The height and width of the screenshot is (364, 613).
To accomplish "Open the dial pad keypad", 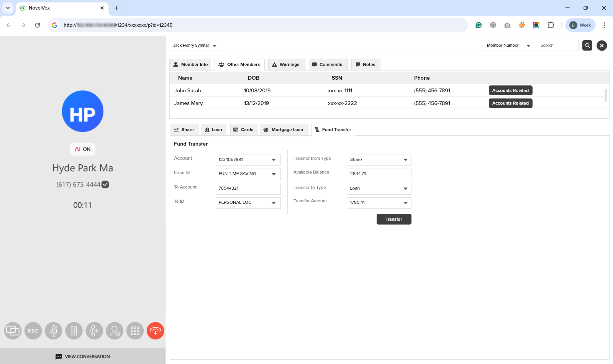I will pos(135,331).
